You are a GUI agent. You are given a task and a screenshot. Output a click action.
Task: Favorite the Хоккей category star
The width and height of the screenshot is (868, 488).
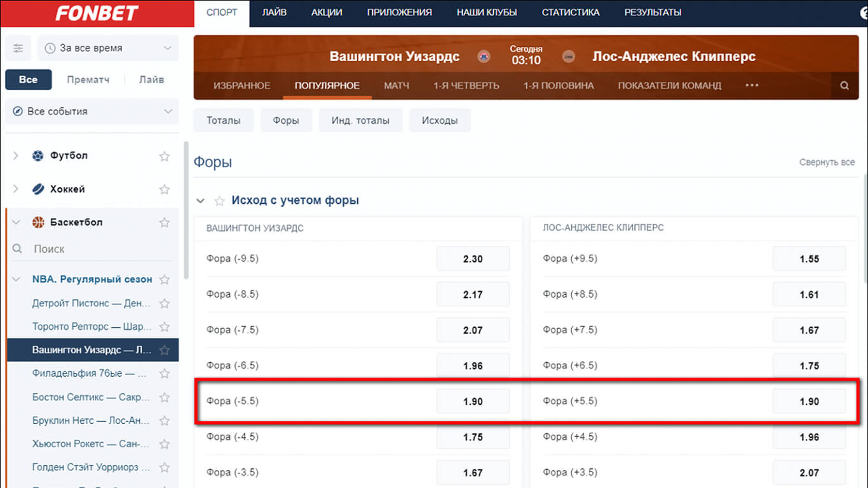(x=165, y=189)
